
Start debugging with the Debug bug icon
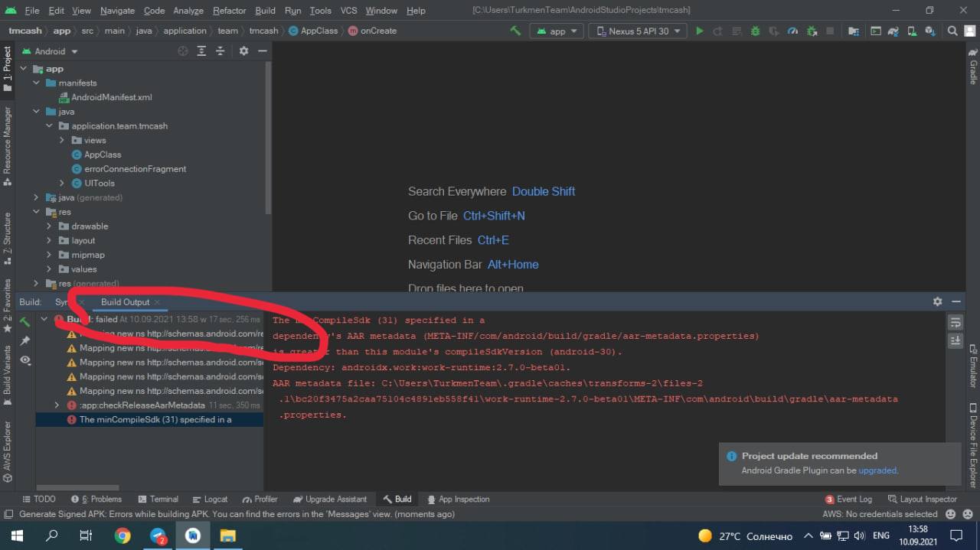point(755,31)
